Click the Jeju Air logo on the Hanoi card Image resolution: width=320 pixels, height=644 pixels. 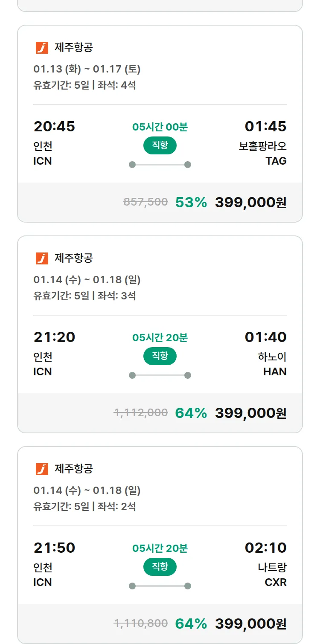tap(42, 258)
